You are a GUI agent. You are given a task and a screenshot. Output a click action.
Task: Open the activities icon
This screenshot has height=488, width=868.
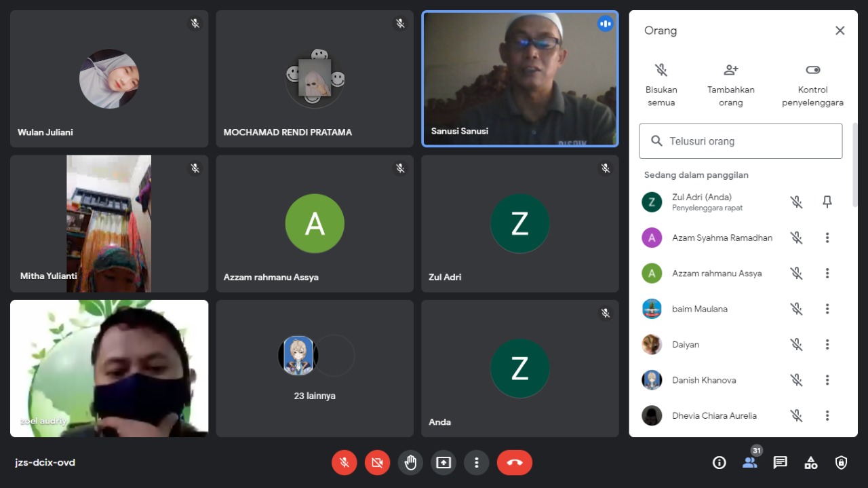(810, 463)
